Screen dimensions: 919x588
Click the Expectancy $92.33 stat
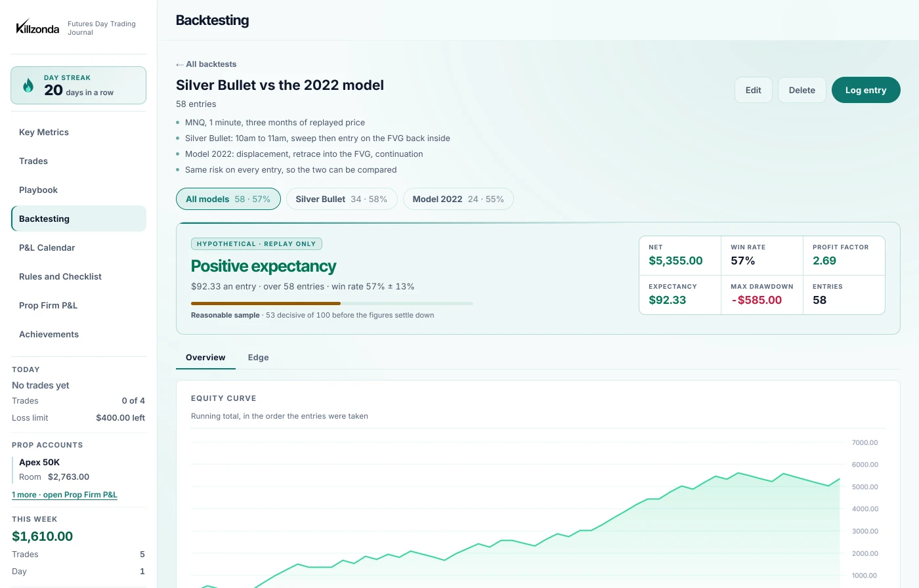680,295
